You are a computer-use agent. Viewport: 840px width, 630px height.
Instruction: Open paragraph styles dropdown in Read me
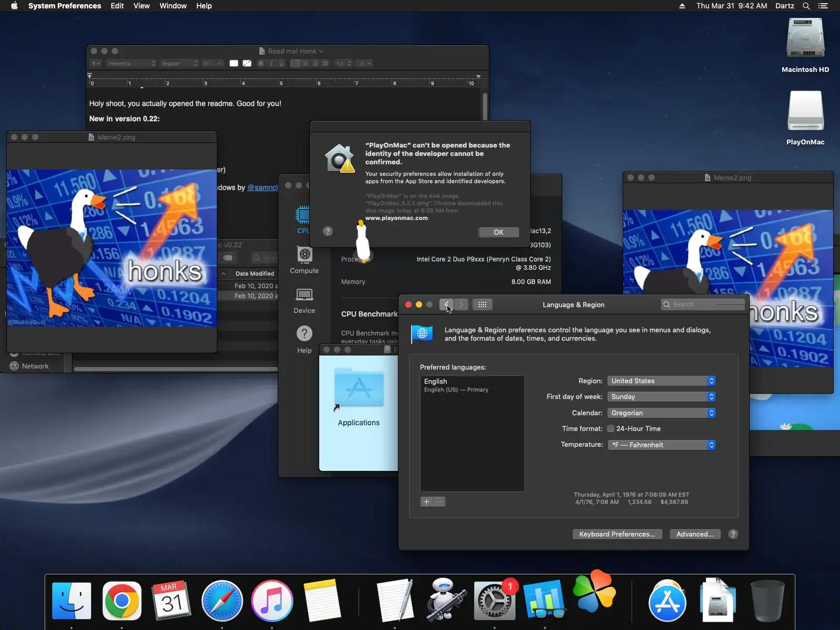click(96, 64)
